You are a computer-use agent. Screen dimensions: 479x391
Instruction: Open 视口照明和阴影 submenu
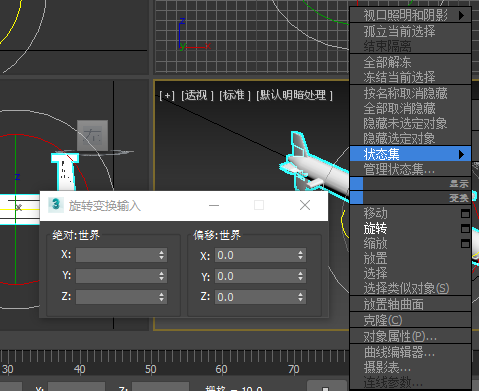(x=410, y=15)
